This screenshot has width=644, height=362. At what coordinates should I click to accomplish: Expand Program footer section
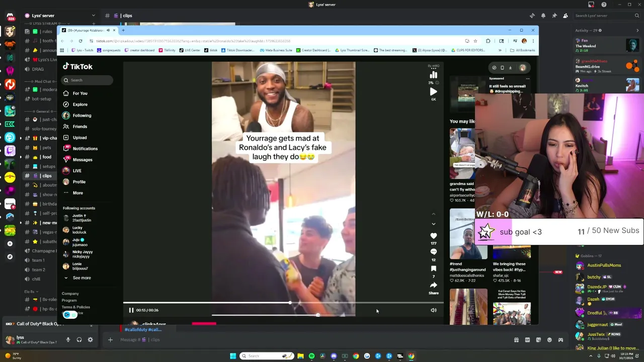[69, 300]
